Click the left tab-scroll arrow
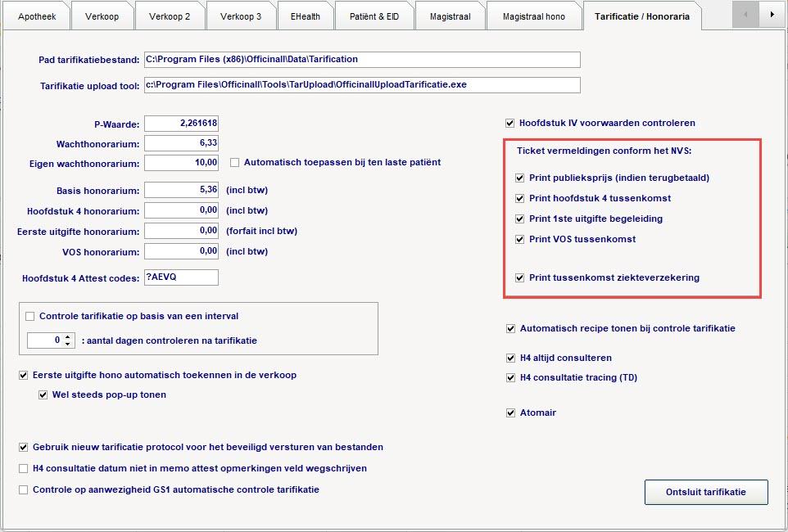This screenshot has height=532, width=788. pos(744,15)
